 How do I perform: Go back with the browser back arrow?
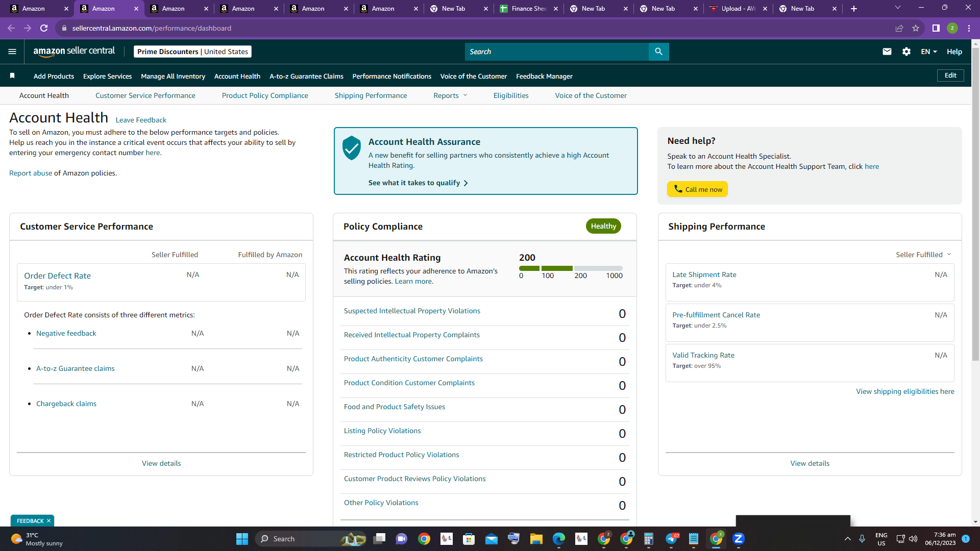11,28
